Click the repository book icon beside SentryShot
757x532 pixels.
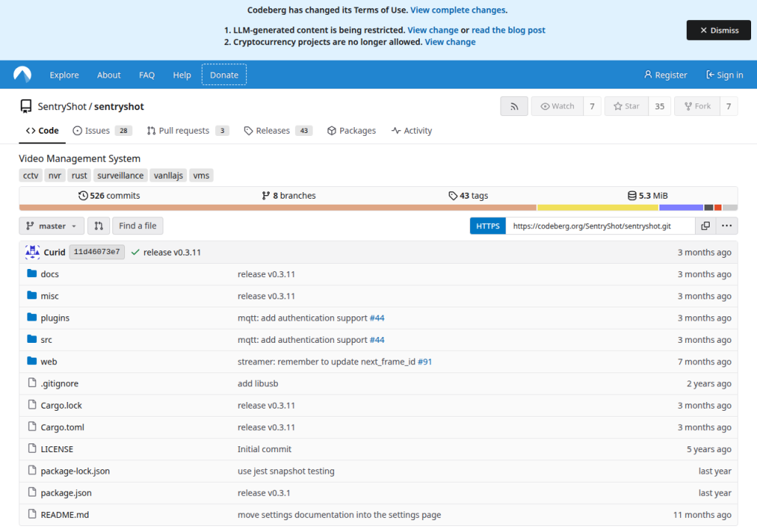pyautogui.click(x=26, y=106)
